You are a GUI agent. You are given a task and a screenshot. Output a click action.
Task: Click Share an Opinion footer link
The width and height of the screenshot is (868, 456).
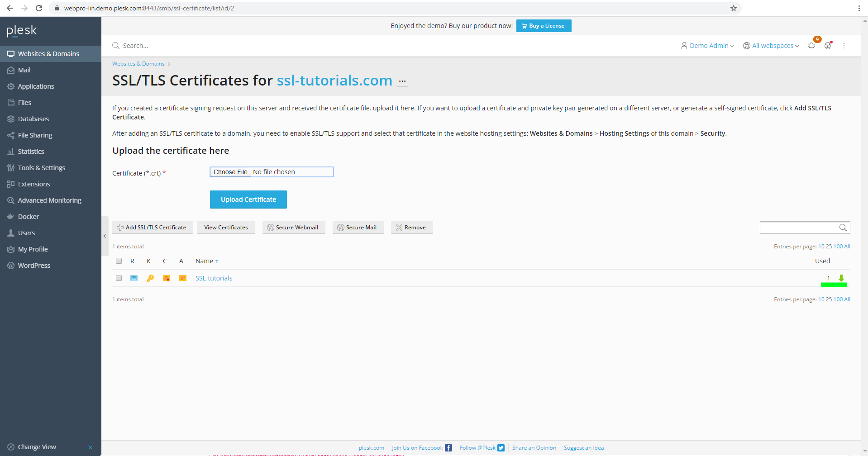click(x=534, y=448)
